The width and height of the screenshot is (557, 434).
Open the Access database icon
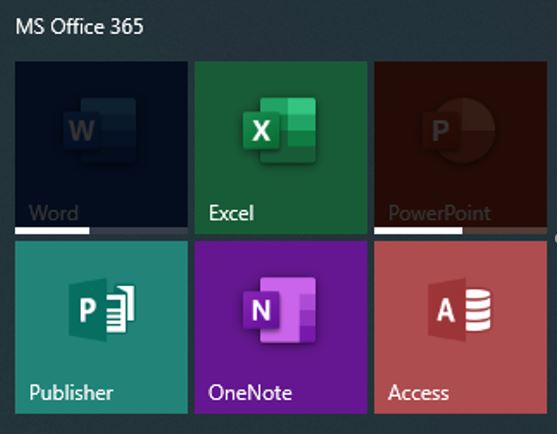[460, 310]
